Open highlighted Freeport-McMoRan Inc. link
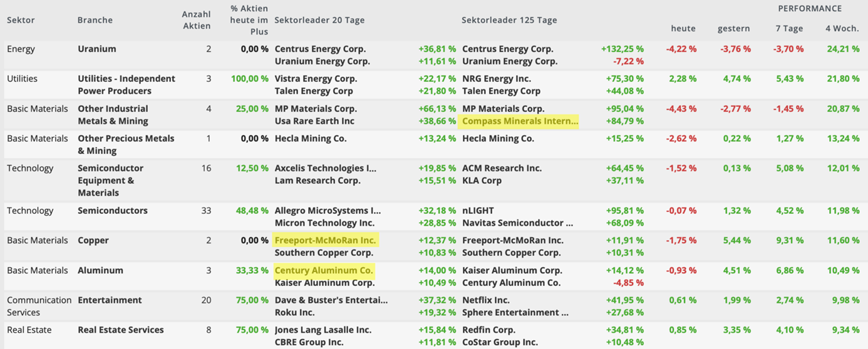Image resolution: width=868 pixels, height=349 pixels. [326, 240]
